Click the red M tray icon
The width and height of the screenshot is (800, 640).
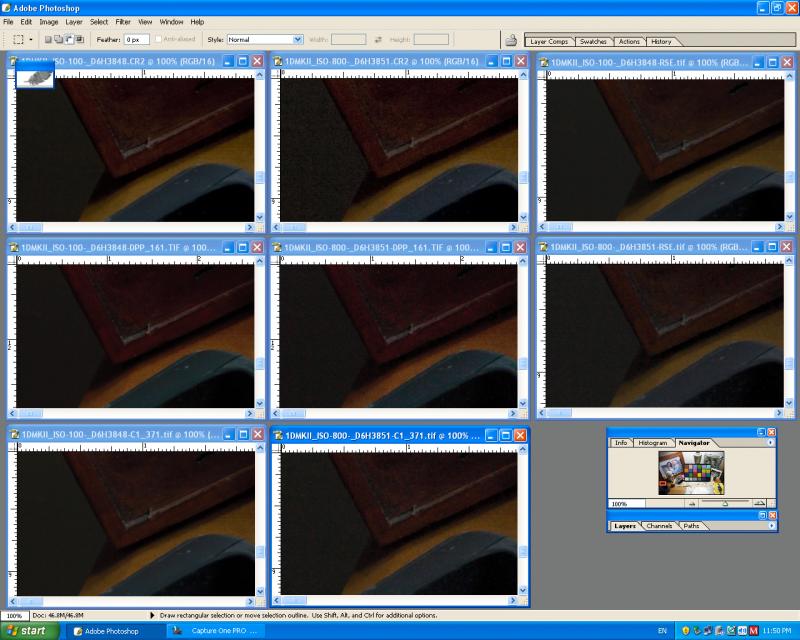[754, 631]
